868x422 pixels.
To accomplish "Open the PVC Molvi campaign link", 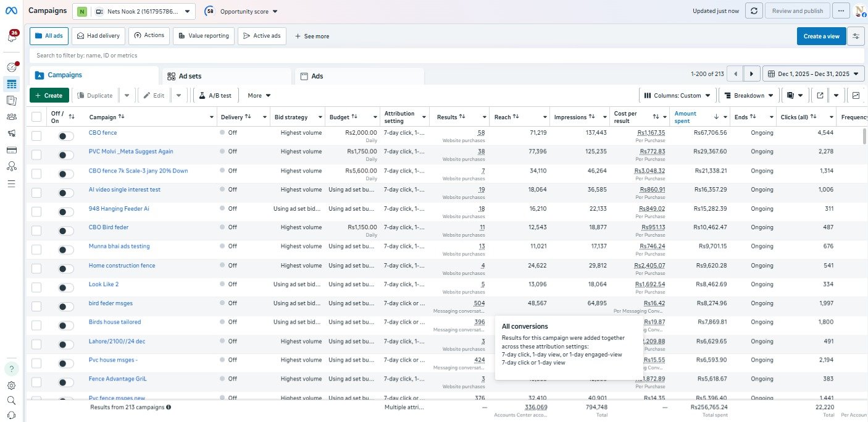I will (x=131, y=151).
